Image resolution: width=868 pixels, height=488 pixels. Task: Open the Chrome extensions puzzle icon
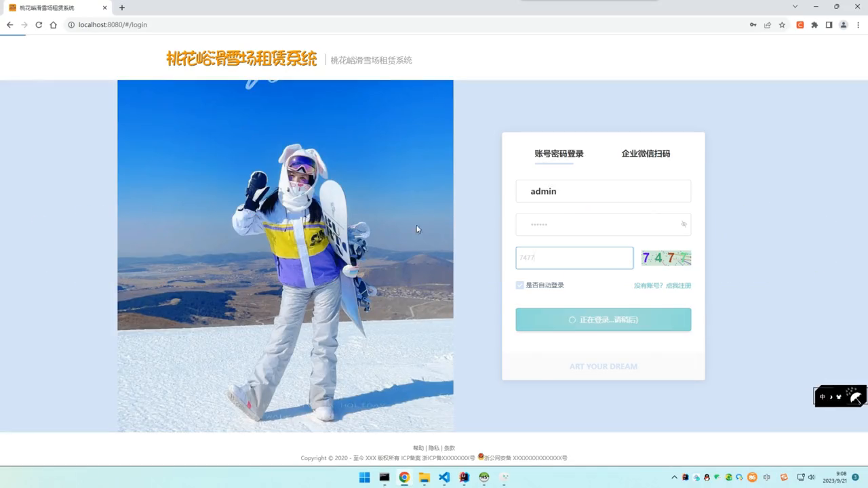point(814,25)
